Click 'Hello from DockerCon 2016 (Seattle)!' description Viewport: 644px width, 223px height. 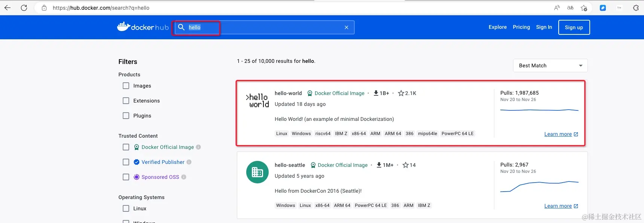(318, 191)
